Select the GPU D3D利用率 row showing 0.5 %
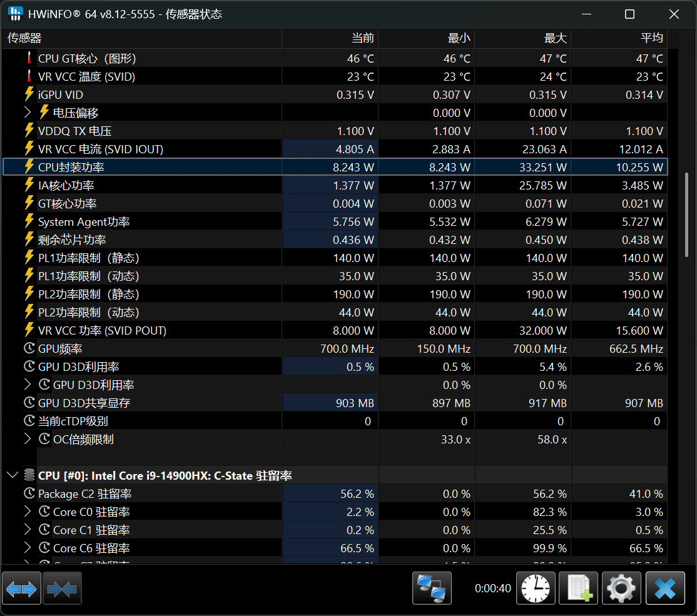 (x=335, y=366)
